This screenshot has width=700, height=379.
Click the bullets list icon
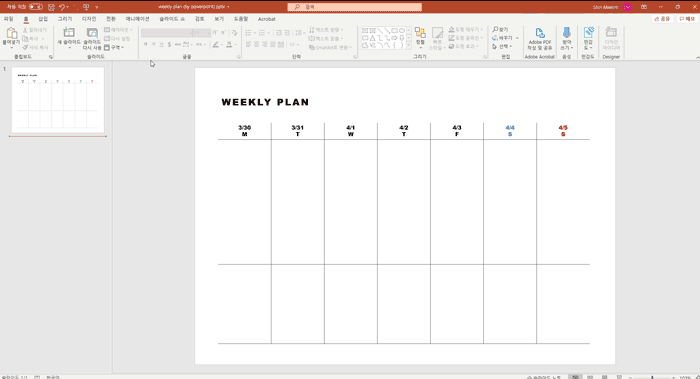pyautogui.click(x=248, y=33)
